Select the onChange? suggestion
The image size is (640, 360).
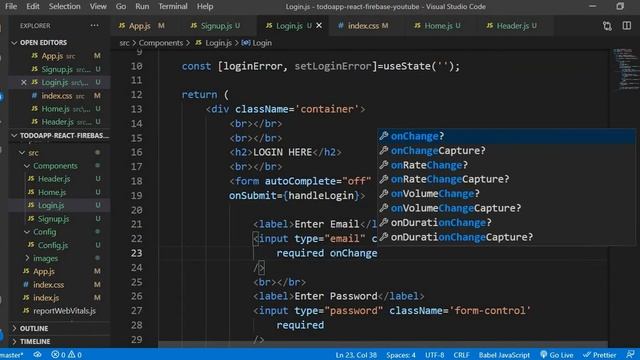pyautogui.click(x=506, y=136)
